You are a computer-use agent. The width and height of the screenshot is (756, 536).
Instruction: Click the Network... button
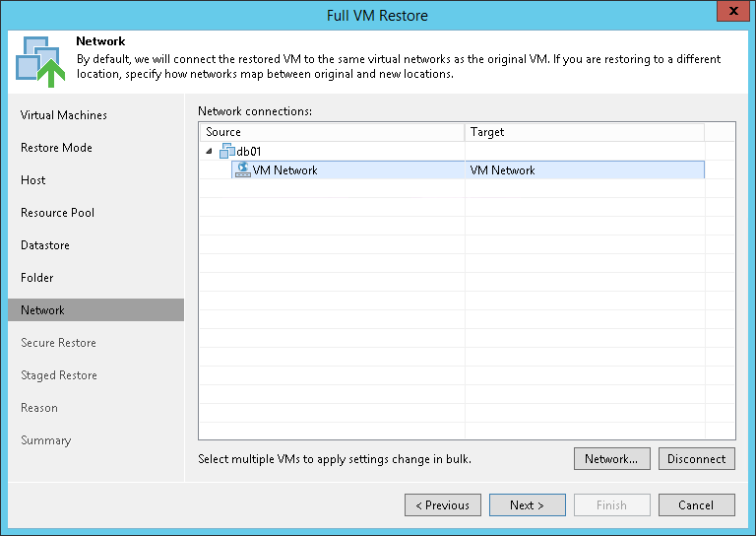point(611,458)
